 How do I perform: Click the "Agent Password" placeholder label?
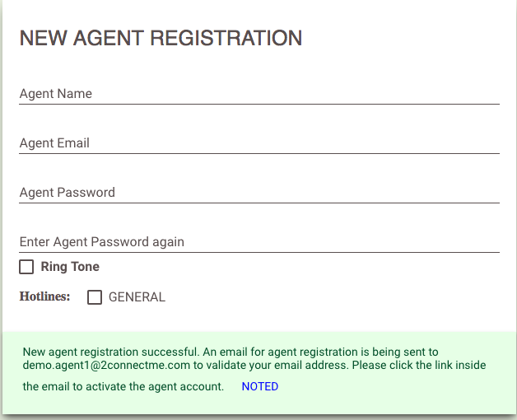tap(68, 193)
